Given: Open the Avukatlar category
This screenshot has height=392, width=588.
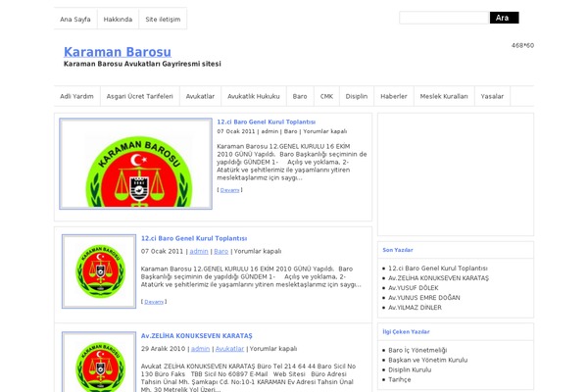Looking at the screenshot, I should tap(200, 96).
